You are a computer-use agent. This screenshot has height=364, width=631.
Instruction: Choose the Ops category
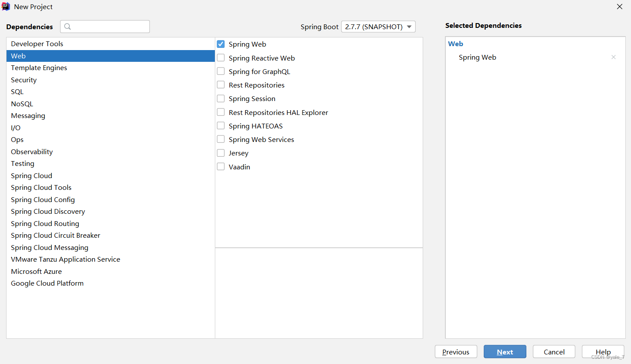click(x=111, y=139)
